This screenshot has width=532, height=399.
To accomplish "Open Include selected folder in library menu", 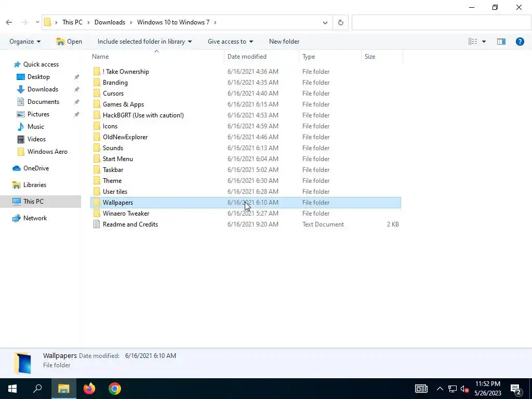I will (144, 42).
